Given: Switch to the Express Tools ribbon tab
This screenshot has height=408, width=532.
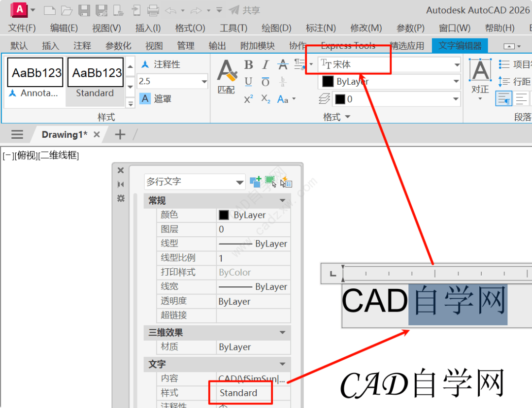Looking at the screenshot, I should pos(348,45).
